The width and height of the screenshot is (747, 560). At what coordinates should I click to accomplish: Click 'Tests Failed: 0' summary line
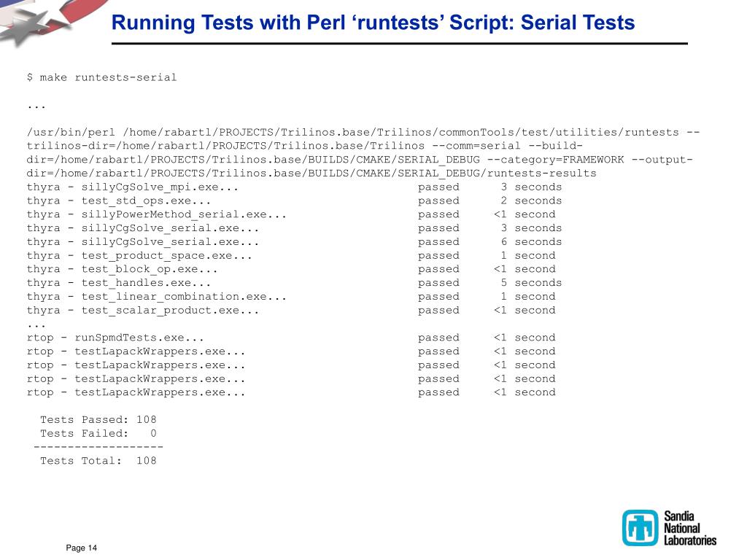pyautogui.click(x=98, y=433)
